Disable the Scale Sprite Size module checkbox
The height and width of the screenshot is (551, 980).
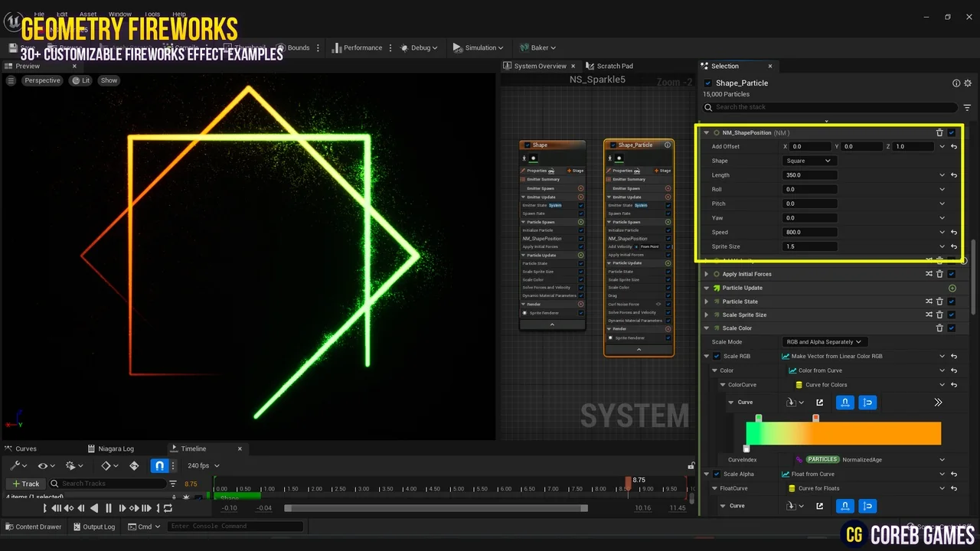click(x=951, y=315)
